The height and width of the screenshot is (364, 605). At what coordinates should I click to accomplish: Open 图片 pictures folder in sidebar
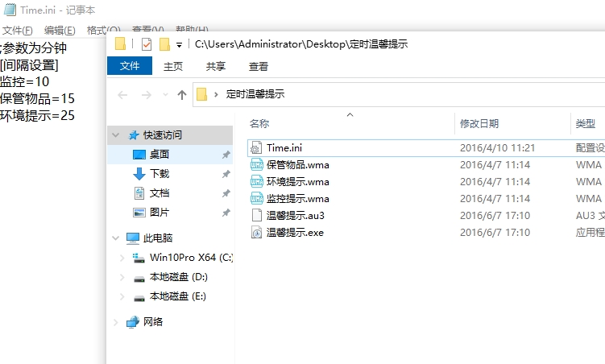160,213
